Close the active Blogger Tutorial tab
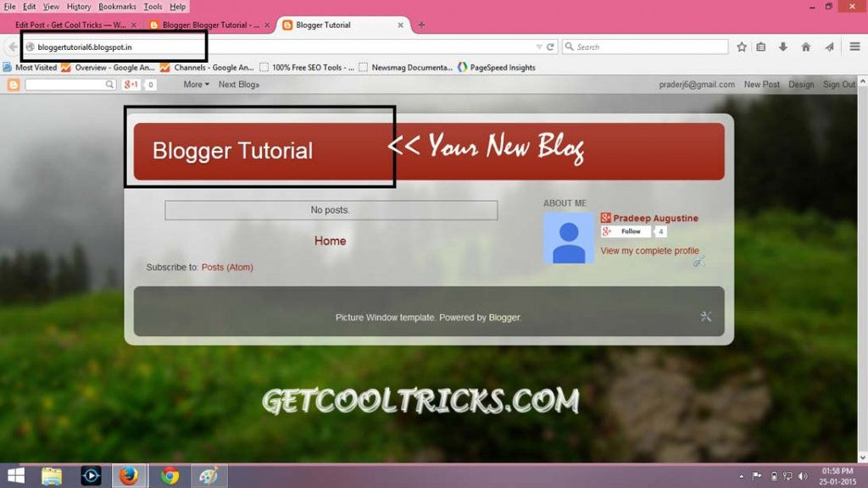This screenshot has width=868, height=488. pos(400,25)
